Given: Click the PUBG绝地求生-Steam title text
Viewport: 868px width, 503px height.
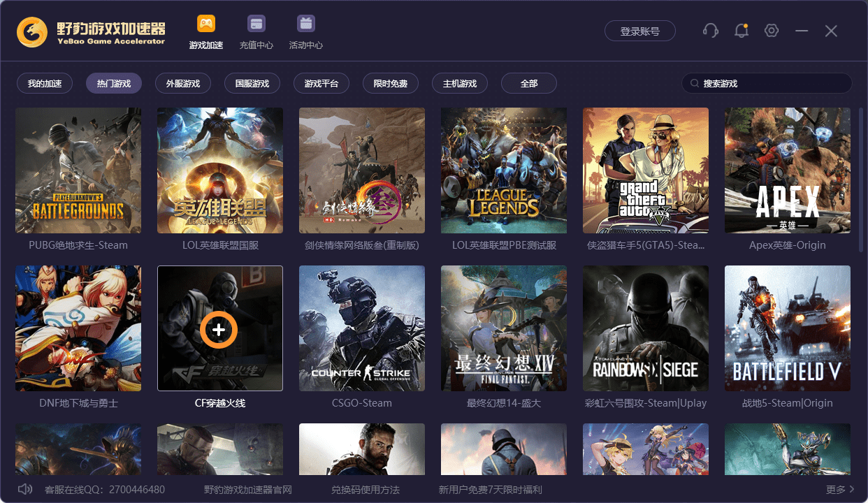Looking at the screenshot, I should pos(78,245).
